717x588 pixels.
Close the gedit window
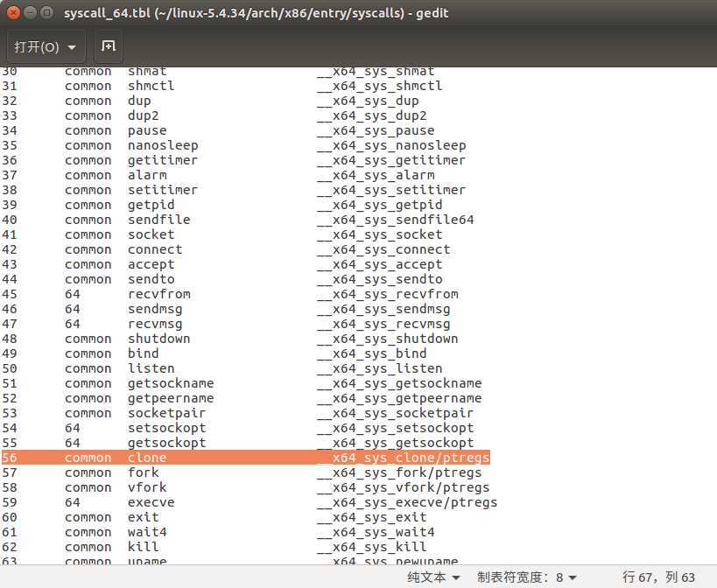pos(14,13)
